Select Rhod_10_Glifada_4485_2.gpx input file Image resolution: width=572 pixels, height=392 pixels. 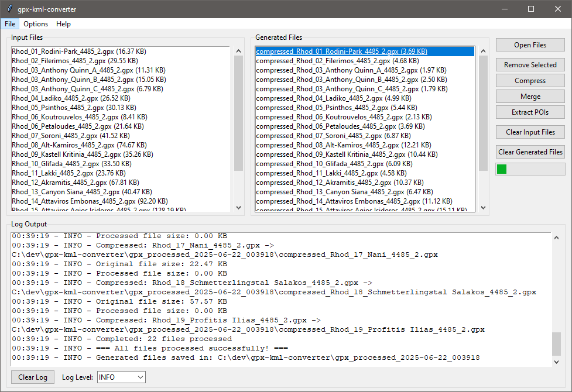[x=121, y=164]
